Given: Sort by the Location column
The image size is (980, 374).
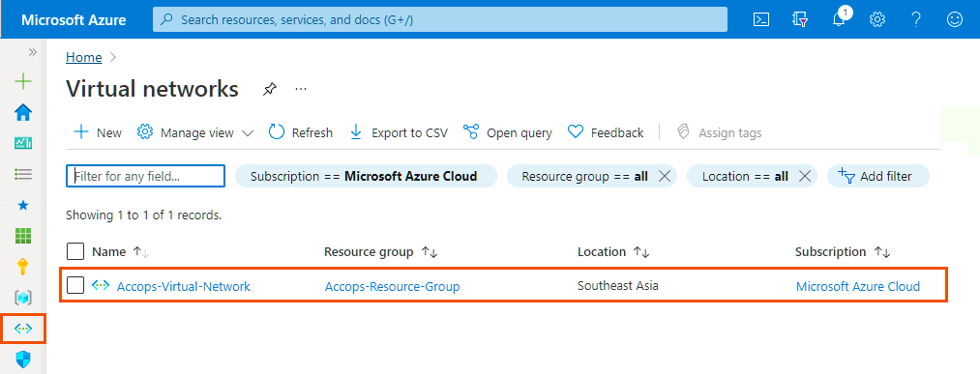Looking at the screenshot, I should pyautogui.click(x=613, y=251).
